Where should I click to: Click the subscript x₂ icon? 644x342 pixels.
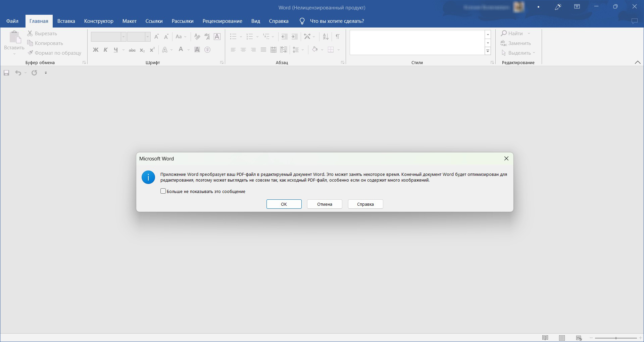[x=142, y=50]
